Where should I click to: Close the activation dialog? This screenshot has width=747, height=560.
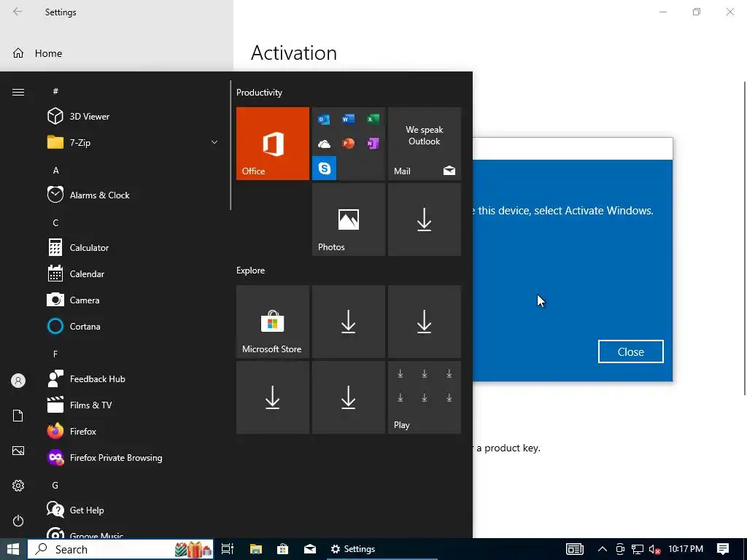[631, 351]
